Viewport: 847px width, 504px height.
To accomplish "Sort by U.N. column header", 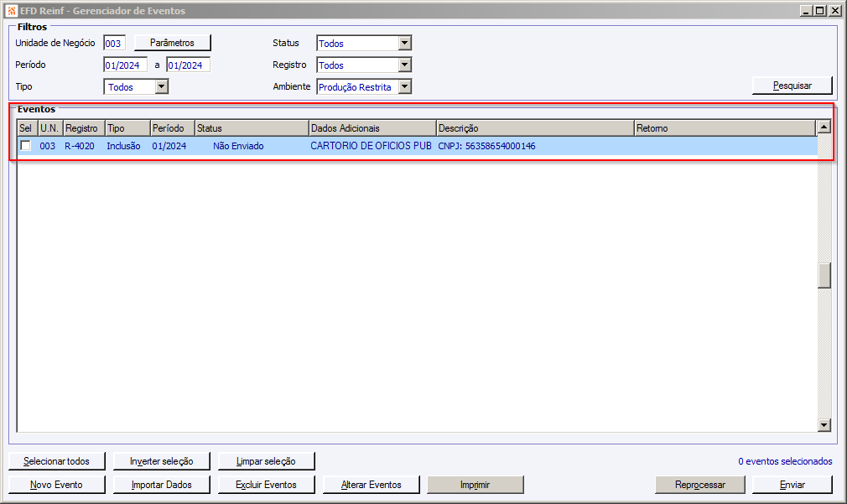I will (50, 128).
